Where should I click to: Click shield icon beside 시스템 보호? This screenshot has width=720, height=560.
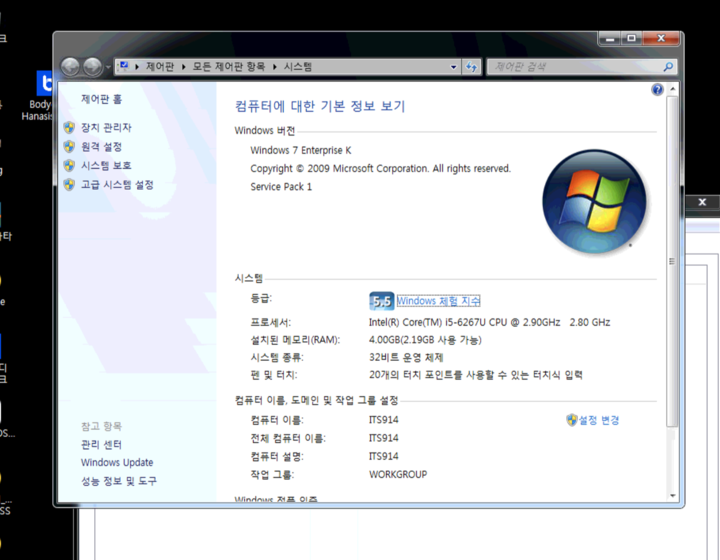coord(69,166)
